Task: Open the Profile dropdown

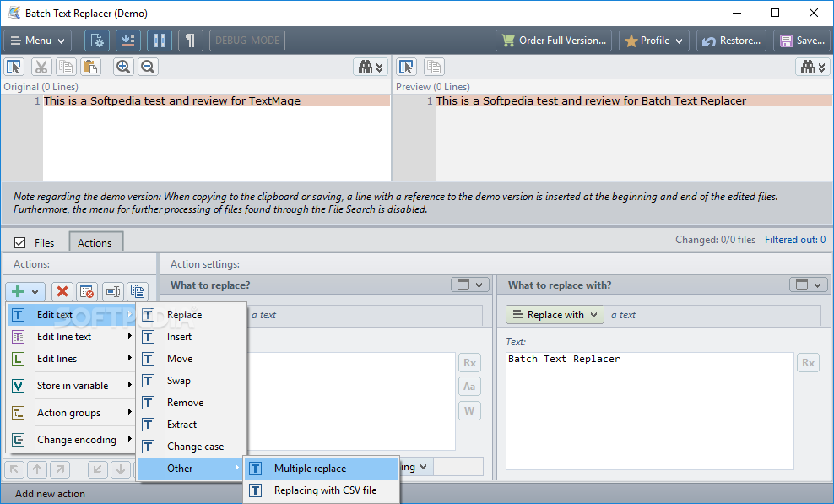Action: [653, 41]
